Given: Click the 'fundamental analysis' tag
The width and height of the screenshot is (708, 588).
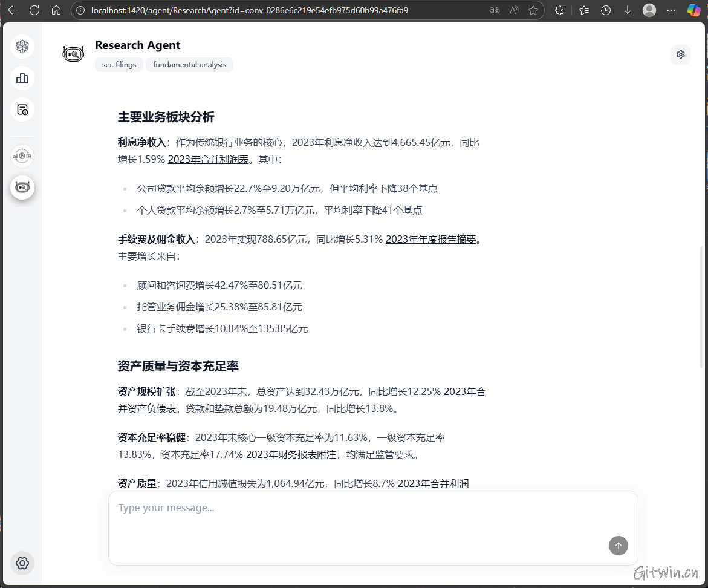Looking at the screenshot, I should [x=189, y=65].
